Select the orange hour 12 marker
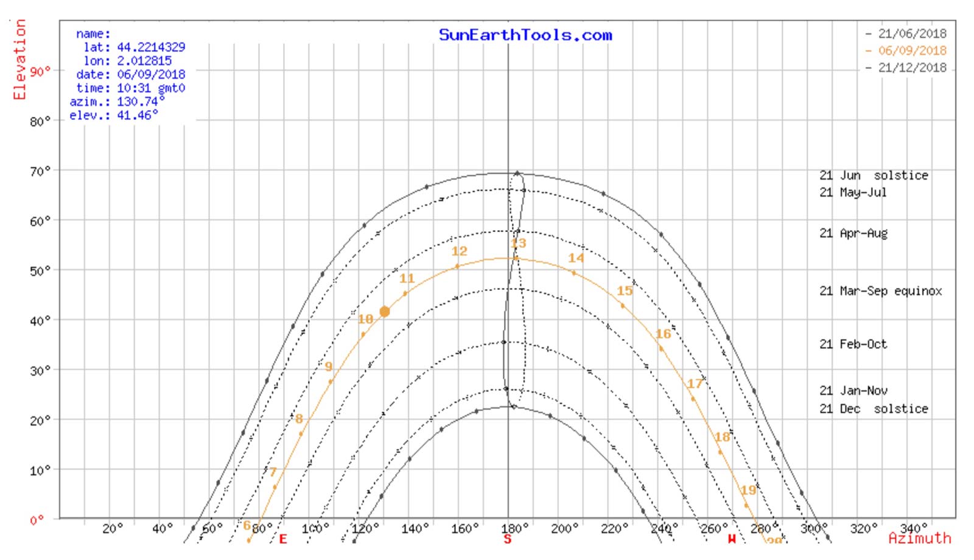Screen dimensions: 974x560 [x=459, y=251]
